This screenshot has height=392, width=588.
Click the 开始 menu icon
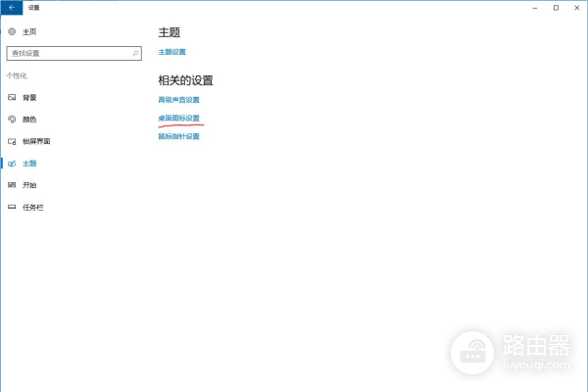12,185
